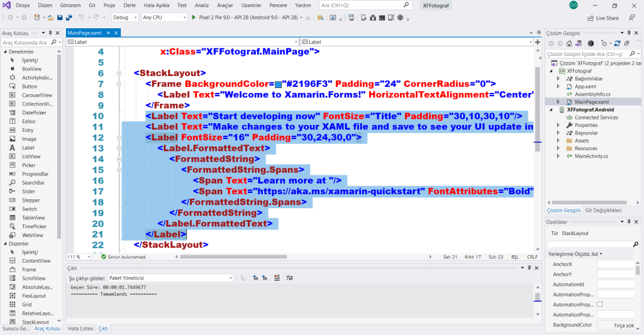Open MainActivity.cs in solution explorer

tap(591, 156)
